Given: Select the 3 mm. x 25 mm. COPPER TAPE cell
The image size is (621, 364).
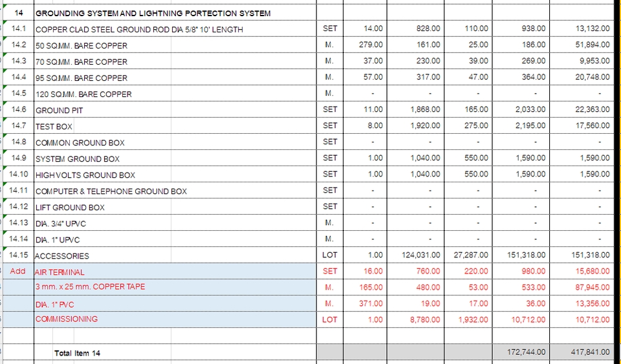Looking at the screenshot, I should 175,287.
